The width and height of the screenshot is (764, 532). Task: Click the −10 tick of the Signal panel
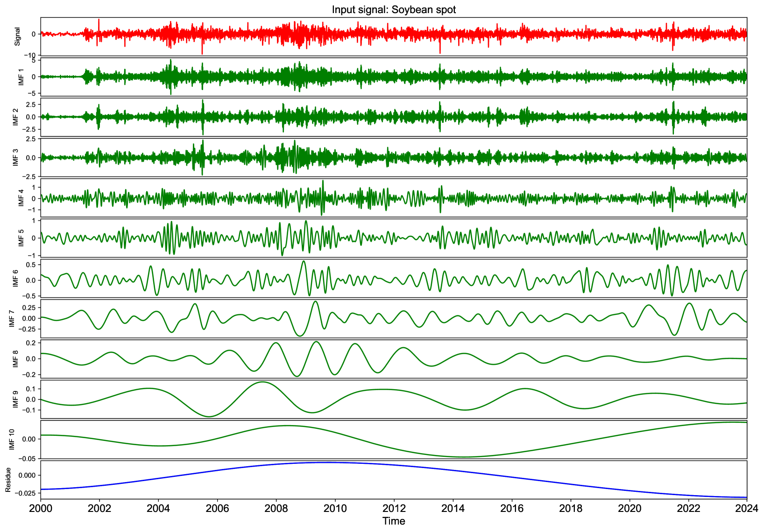point(30,56)
